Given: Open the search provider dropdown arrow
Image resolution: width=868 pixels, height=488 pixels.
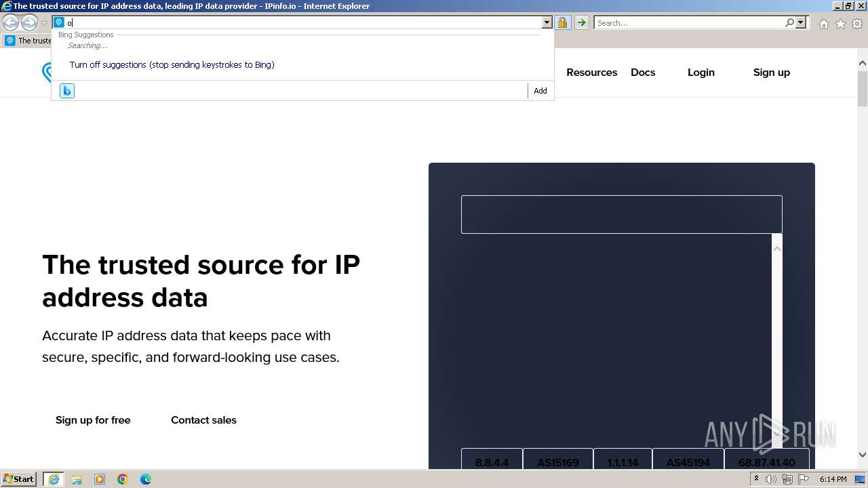Looking at the screenshot, I should click(801, 22).
